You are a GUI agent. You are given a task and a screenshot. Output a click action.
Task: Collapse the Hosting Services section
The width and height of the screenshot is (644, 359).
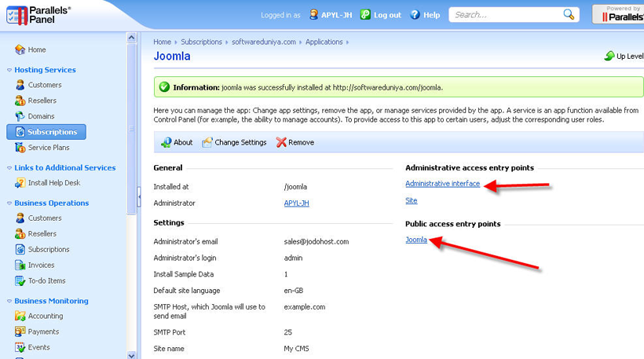coord(9,70)
